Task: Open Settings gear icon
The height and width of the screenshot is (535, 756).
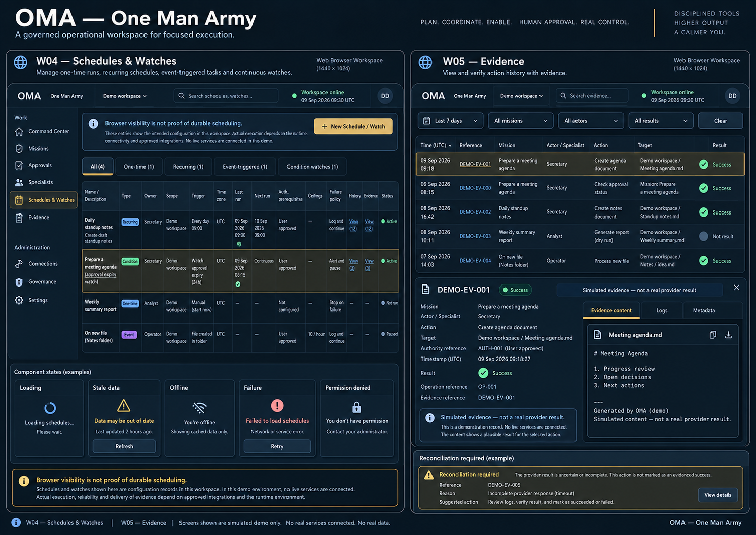Action: [19, 300]
